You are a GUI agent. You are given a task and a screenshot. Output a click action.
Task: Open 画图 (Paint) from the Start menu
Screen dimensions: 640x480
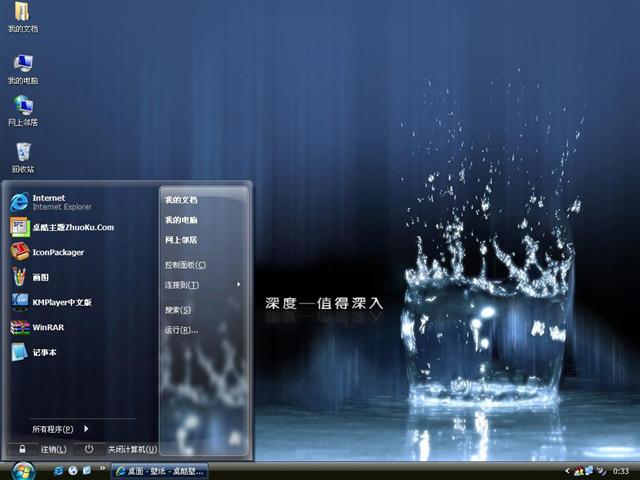tap(40, 277)
